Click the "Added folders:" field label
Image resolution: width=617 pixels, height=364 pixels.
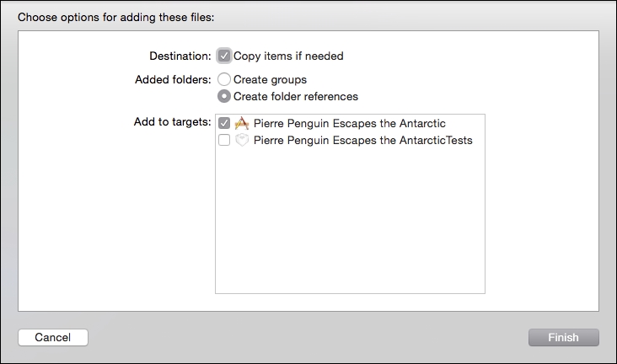[173, 79]
